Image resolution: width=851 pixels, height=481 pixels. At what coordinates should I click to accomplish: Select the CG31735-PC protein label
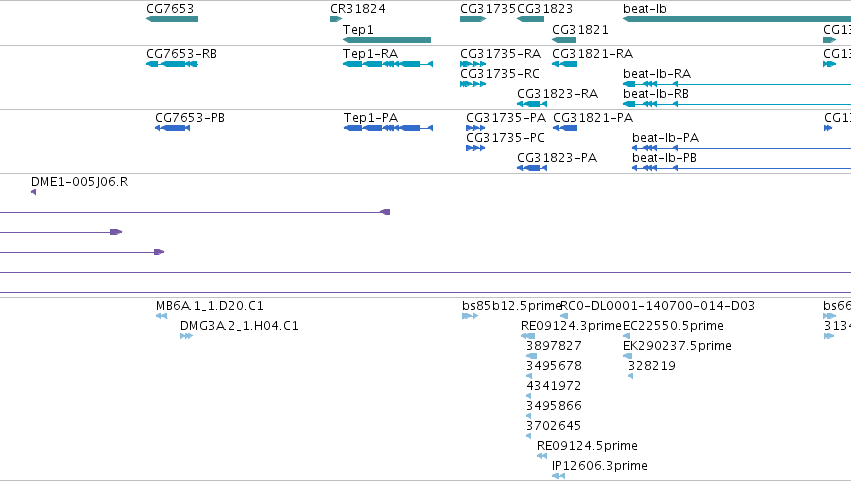click(505, 138)
